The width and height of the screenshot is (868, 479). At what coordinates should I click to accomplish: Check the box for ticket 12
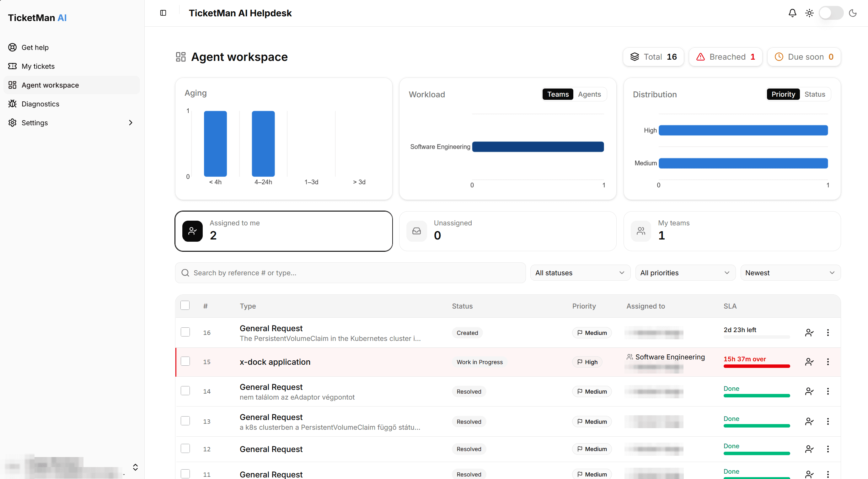(185, 448)
